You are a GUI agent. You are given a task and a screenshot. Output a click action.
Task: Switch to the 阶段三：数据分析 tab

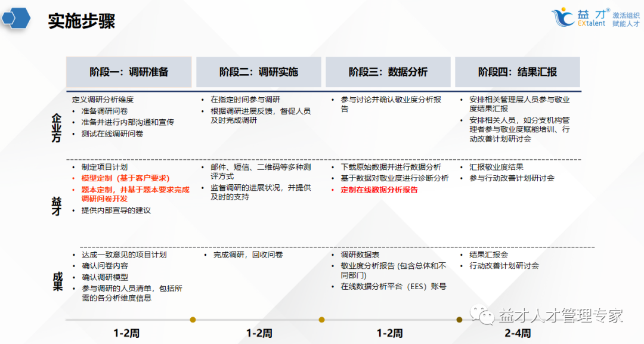click(388, 72)
